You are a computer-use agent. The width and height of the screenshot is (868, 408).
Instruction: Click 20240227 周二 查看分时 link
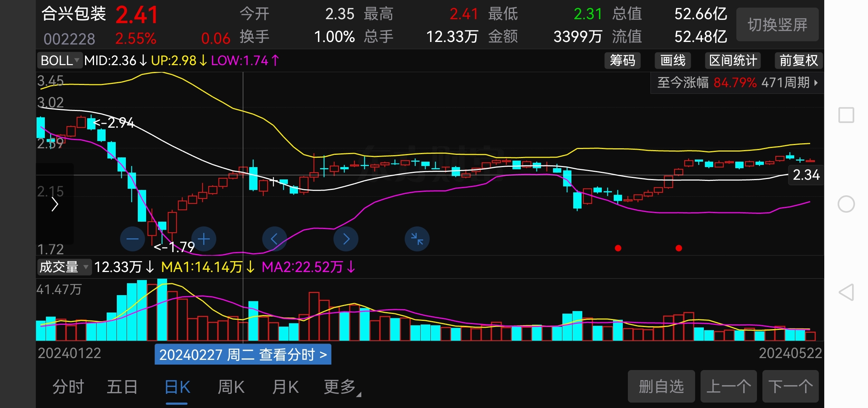[243, 354]
